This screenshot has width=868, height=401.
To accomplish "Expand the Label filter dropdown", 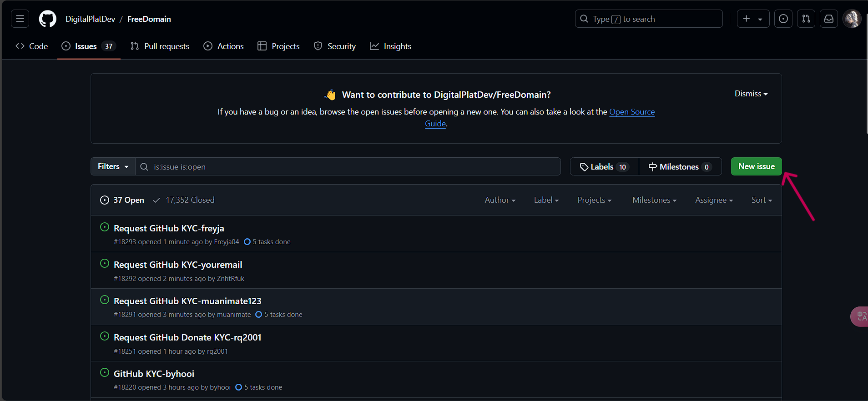I will coord(546,200).
